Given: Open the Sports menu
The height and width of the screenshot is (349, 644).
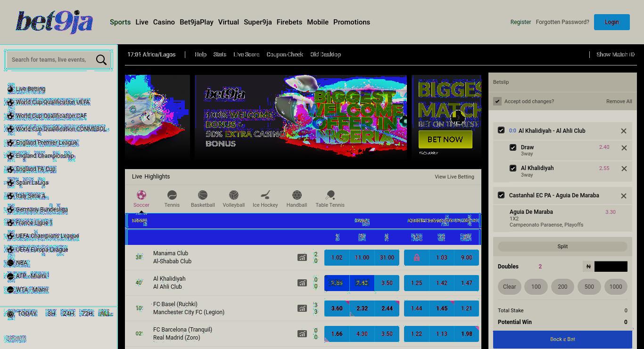Looking at the screenshot, I should (x=120, y=22).
